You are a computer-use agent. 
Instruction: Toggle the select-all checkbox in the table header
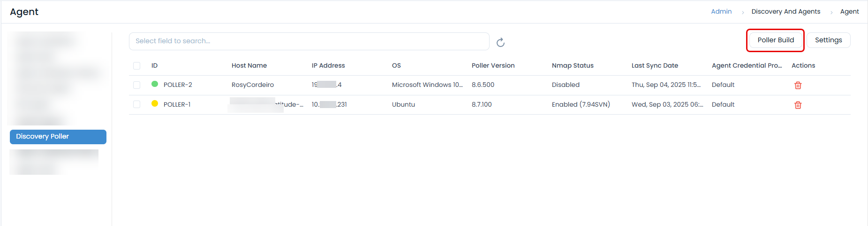click(136, 66)
